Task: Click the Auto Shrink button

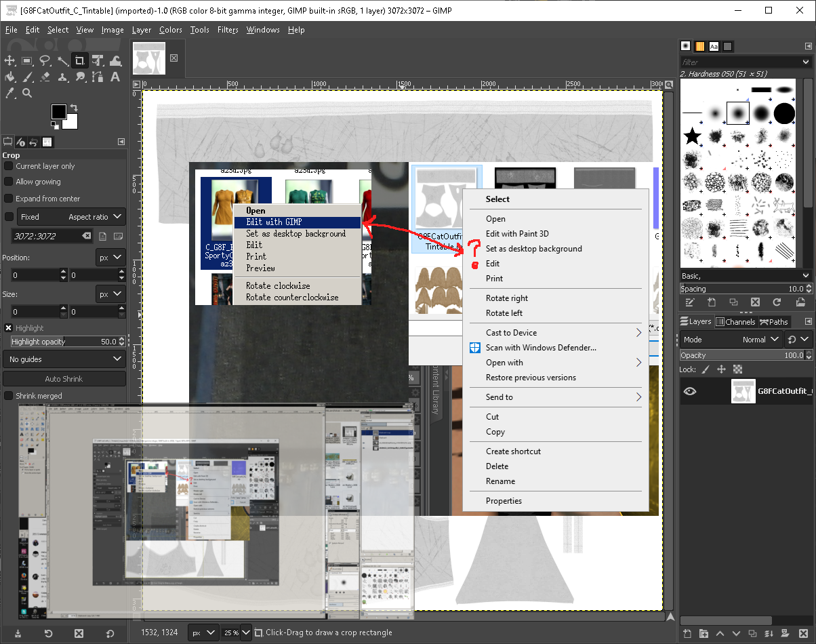Action: (64, 379)
